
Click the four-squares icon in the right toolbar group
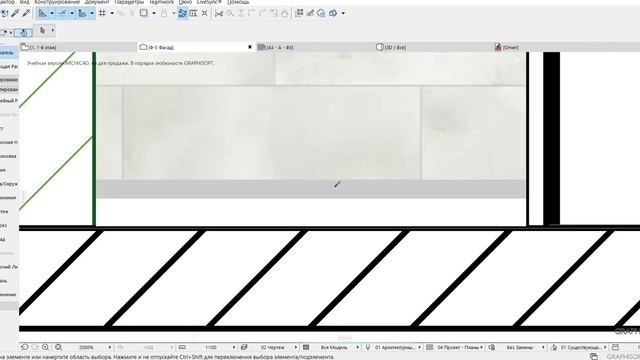(299, 13)
